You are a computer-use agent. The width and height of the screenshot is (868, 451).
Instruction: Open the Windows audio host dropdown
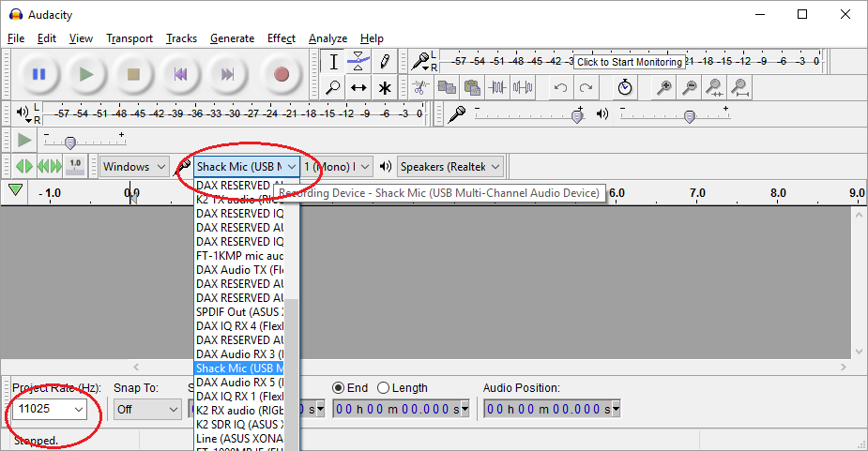pos(134,167)
